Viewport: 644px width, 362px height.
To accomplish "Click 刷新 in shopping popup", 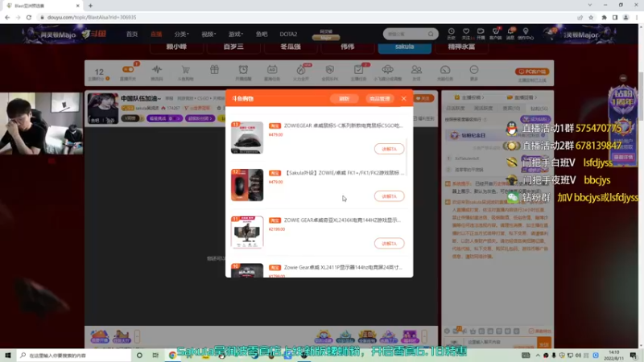I will pos(345,98).
